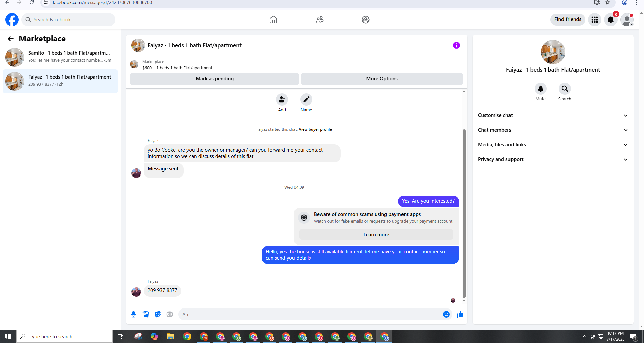Image resolution: width=644 pixels, height=343 pixels.
Task: Open the Windows notification center icon
Action: [634, 336]
